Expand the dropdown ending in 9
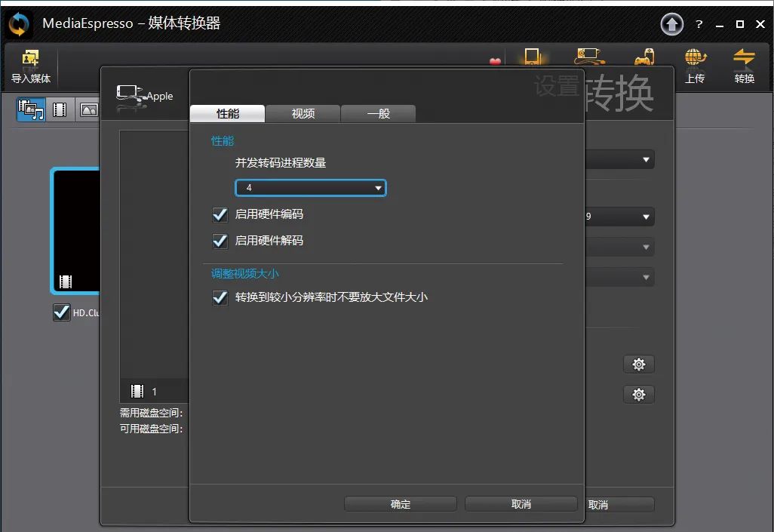774x532 pixels. click(x=646, y=218)
